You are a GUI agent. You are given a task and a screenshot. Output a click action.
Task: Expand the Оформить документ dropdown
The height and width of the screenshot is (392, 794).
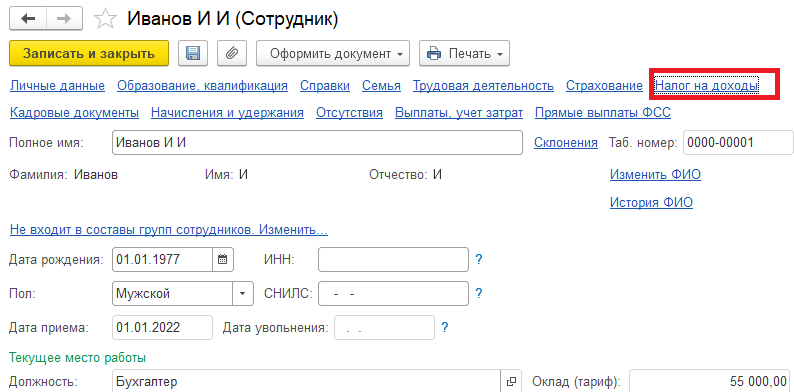click(333, 54)
